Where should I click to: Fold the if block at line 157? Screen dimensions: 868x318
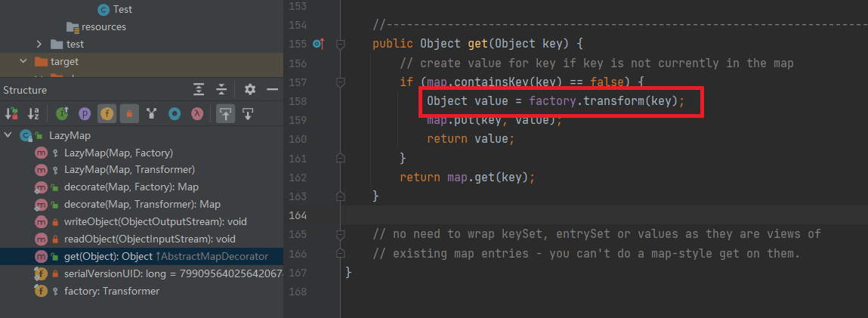[341, 82]
